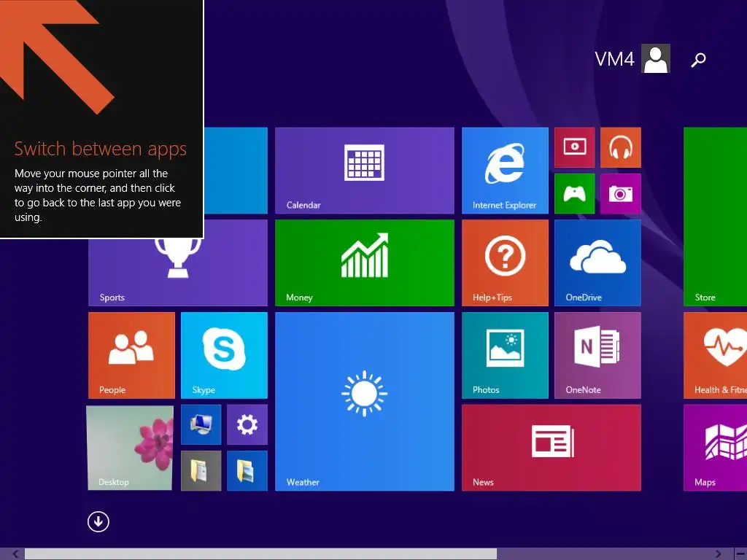Open the Music headphones tile
The height and width of the screenshot is (560, 747).
[x=620, y=147]
